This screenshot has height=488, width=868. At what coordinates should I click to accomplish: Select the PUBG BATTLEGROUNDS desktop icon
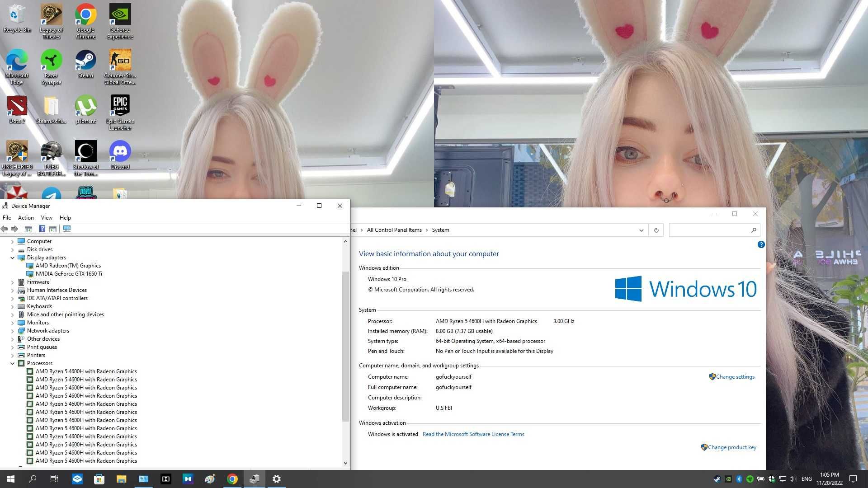point(52,158)
